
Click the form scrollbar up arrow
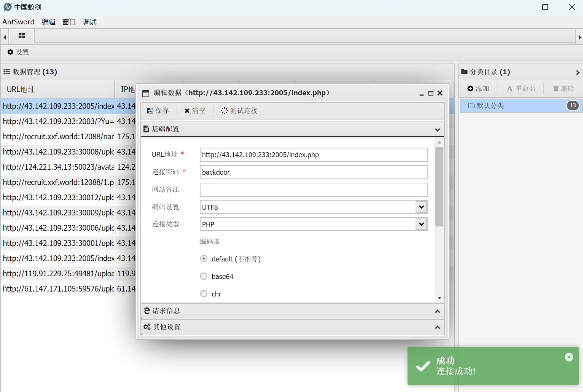[x=439, y=142]
